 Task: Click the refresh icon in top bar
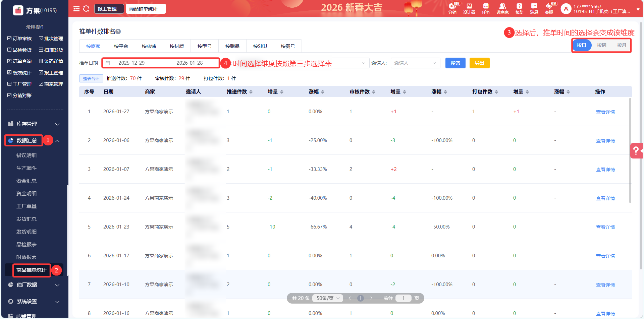click(x=86, y=9)
